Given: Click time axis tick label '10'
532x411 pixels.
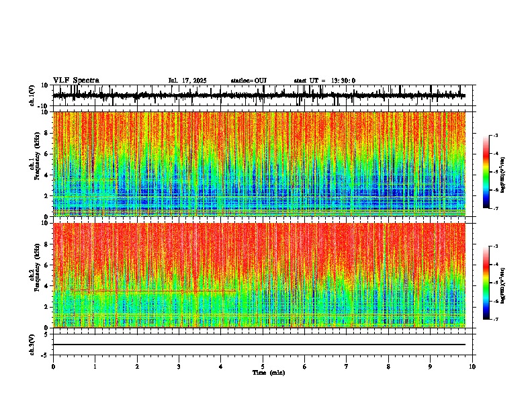Looking at the screenshot, I should click(472, 367).
